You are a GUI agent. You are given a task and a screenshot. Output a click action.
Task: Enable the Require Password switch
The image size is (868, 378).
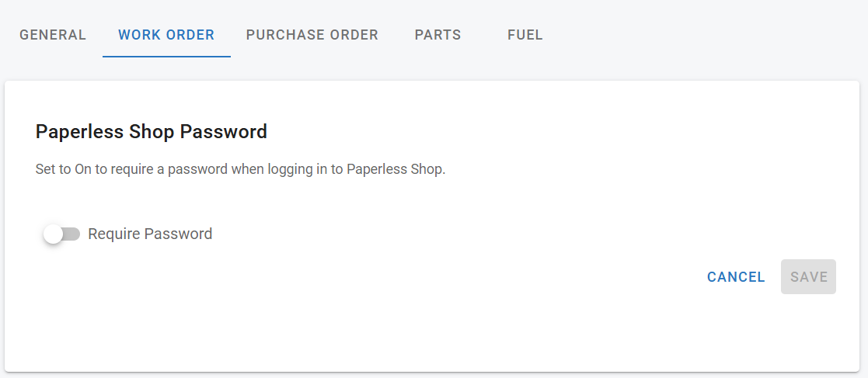point(62,234)
